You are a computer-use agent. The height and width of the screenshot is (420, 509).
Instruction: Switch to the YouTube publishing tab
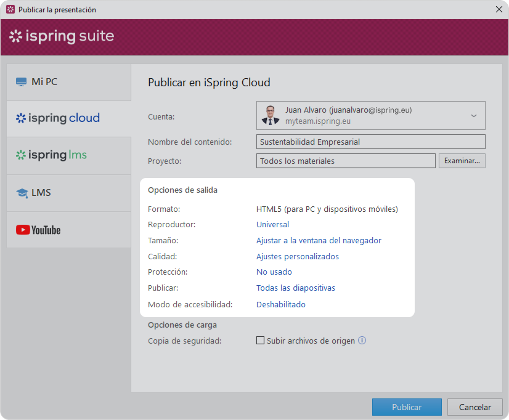tap(69, 230)
